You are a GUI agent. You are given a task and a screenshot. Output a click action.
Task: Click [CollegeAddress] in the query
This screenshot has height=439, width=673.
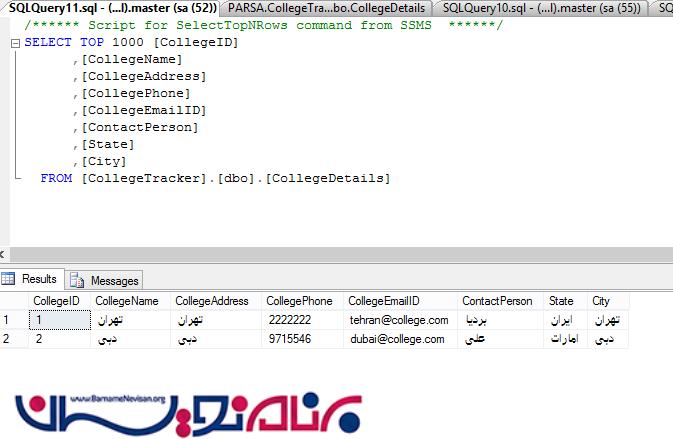click(x=144, y=76)
